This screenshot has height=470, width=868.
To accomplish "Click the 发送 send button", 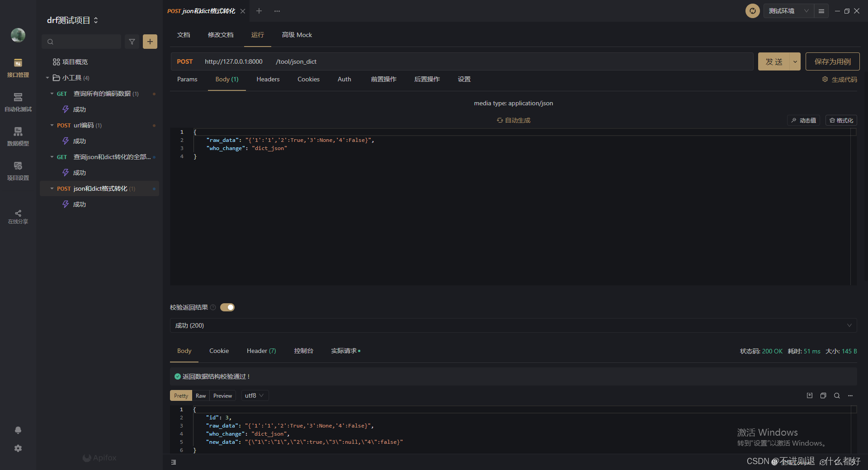I will (x=774, y=61).
